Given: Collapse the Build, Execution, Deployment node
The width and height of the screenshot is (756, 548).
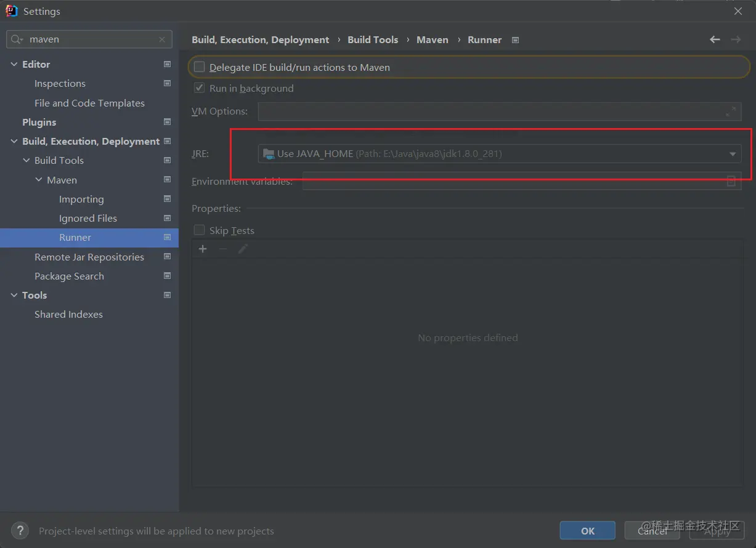Looking at the screenshot, I should [14, 141].
